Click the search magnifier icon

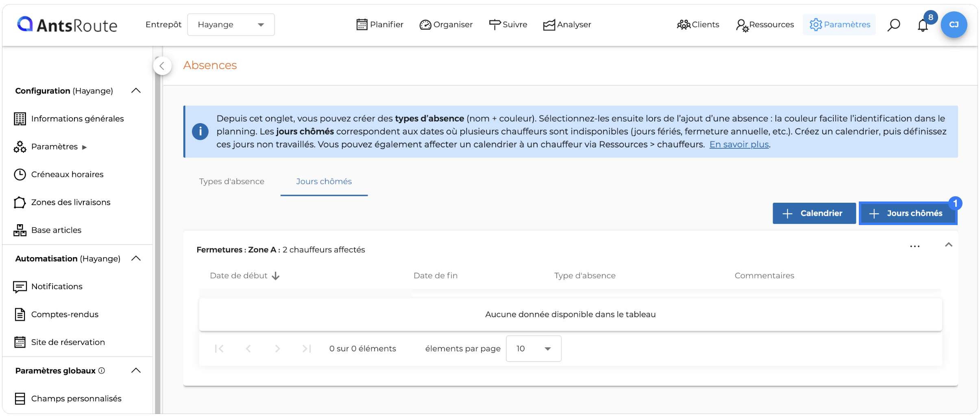tap(893, 25)
